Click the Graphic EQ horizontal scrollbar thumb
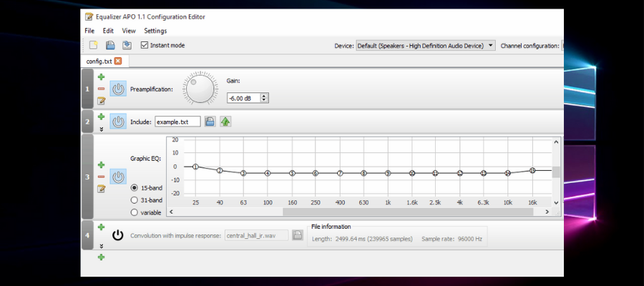 pos(408,212)
